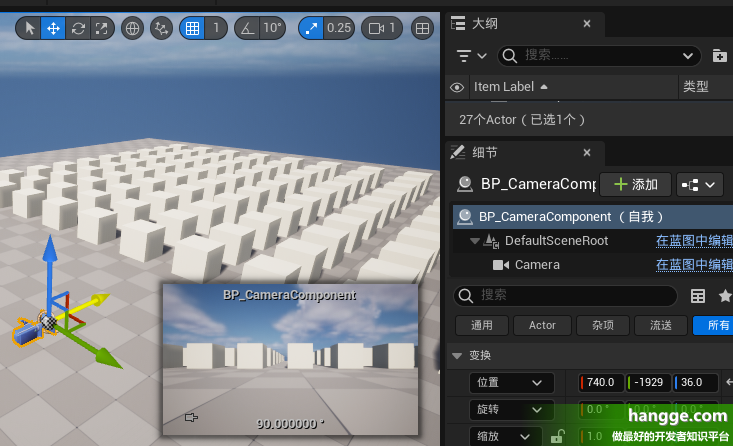Switch to the rotate gizmo tool

pos(77,28)
